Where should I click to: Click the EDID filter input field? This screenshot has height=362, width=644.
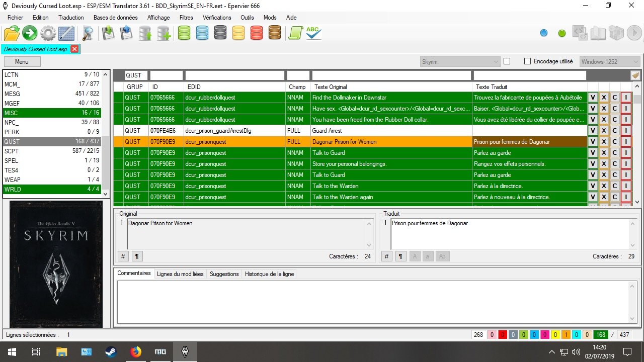point(234,75)
